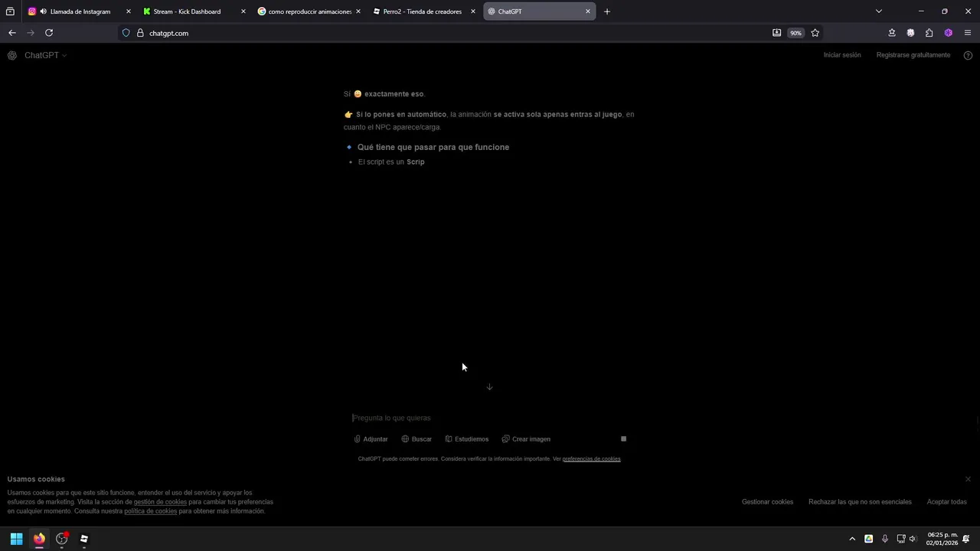Stop the response with the square button

tap(623, 439)
